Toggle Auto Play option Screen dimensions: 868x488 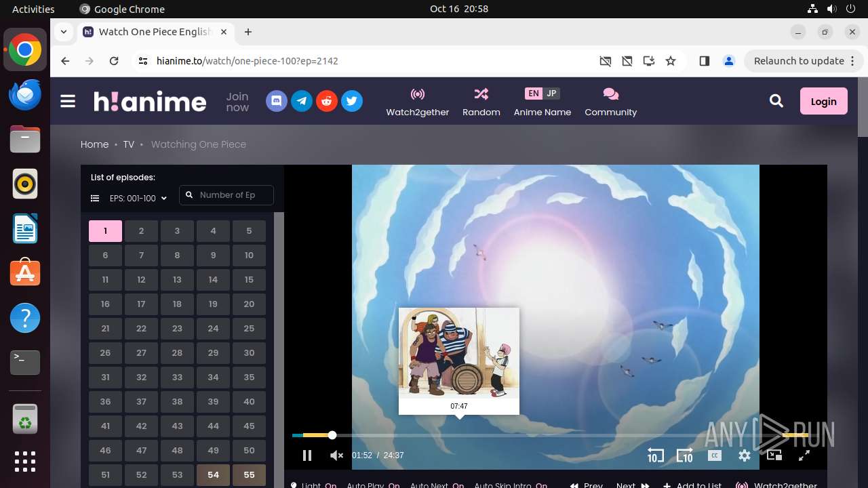[373, 485]
